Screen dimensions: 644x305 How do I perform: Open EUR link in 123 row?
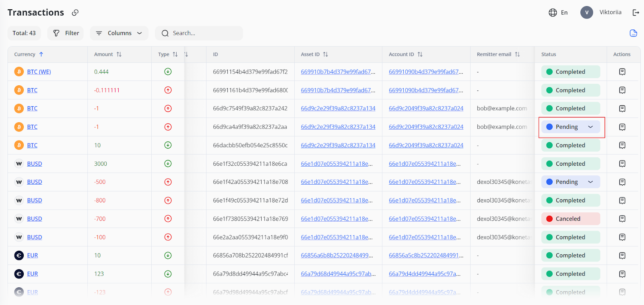click(33, 274)
